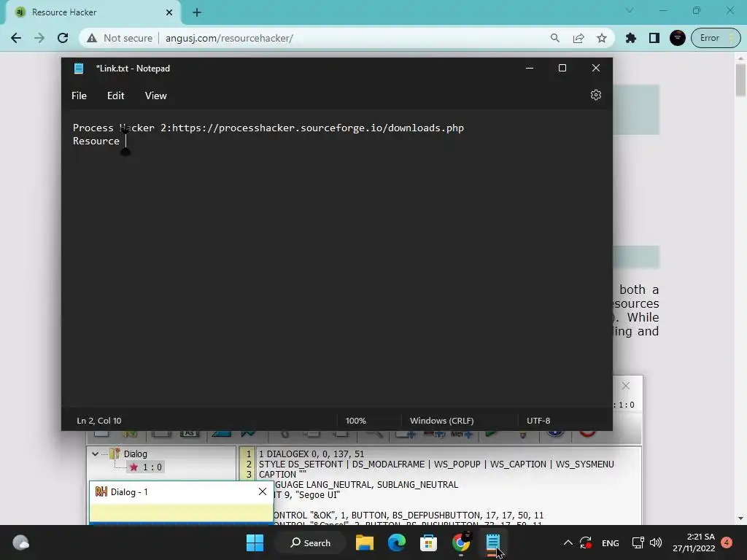Open Notepad settings gear icon
747x560 pixels.
click(595, 96)
